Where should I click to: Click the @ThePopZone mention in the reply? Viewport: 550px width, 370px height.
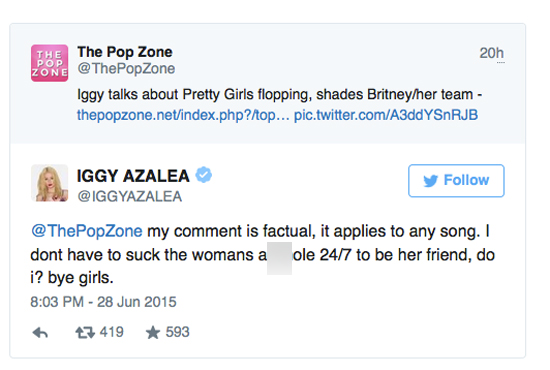pos(87,231)
